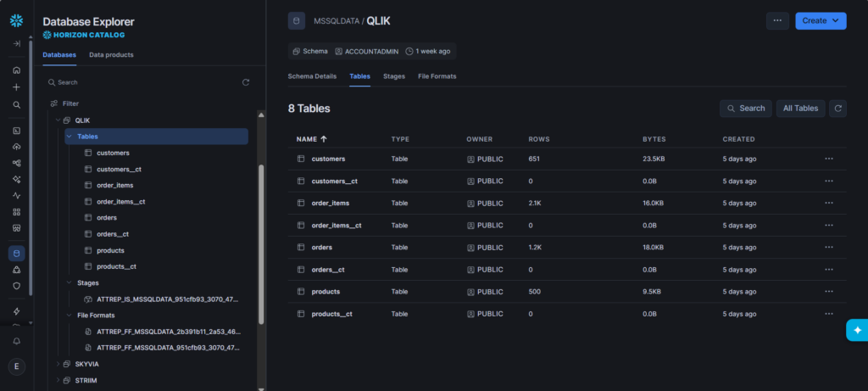
Task: Click the schema icon beside MSSQLDATA breadcrumb
Action: coord(296,21)
